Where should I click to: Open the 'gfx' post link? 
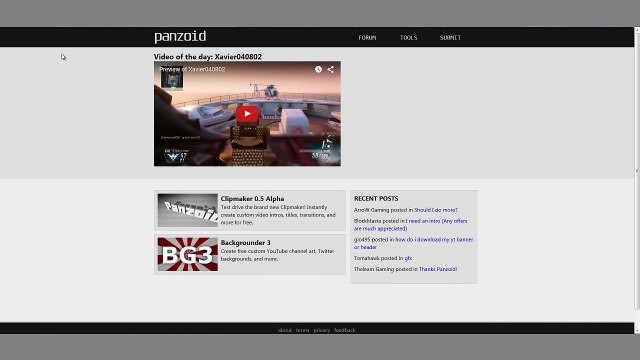408,258
